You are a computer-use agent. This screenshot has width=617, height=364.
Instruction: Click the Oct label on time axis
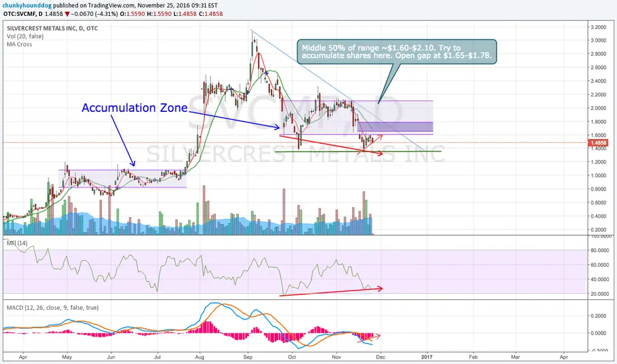pos(292,357)
